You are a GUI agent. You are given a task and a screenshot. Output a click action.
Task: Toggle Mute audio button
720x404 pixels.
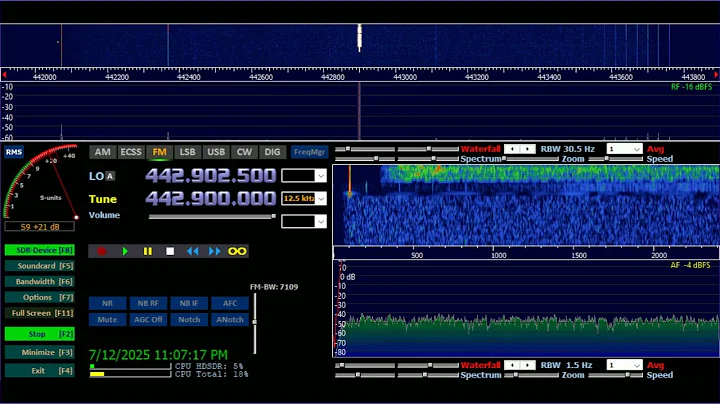107,320
